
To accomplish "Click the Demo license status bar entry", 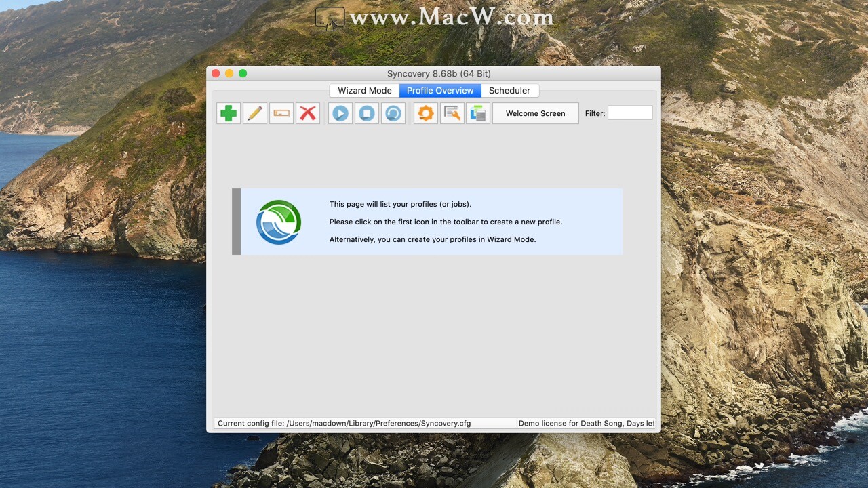I will (x=586, y=423).
